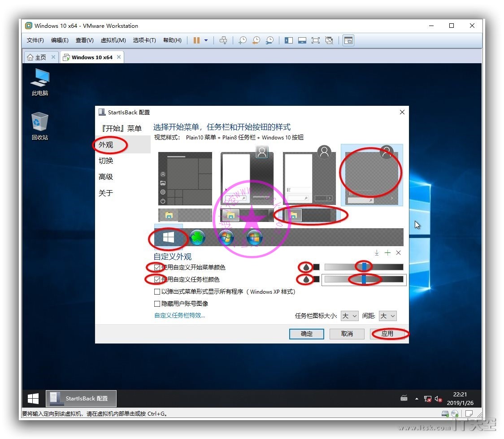Choose the fourth Plain10 start menu style

[372, 175]
